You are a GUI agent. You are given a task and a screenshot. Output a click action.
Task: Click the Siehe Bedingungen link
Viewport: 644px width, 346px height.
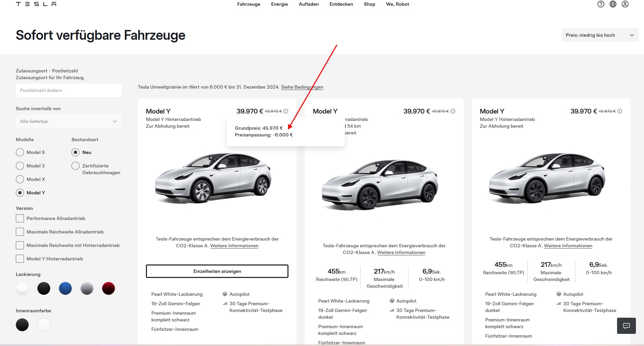click(x=302, y=87)
